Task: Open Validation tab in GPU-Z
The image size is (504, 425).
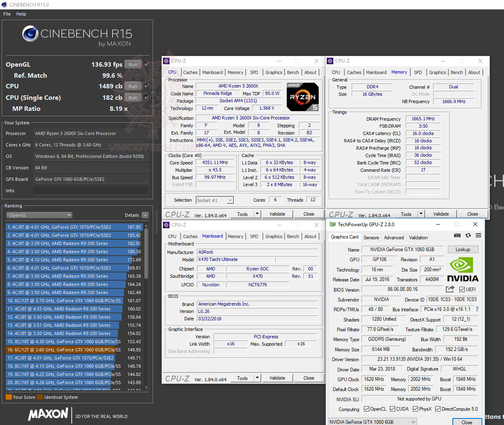Action: (x=418, y=237)
